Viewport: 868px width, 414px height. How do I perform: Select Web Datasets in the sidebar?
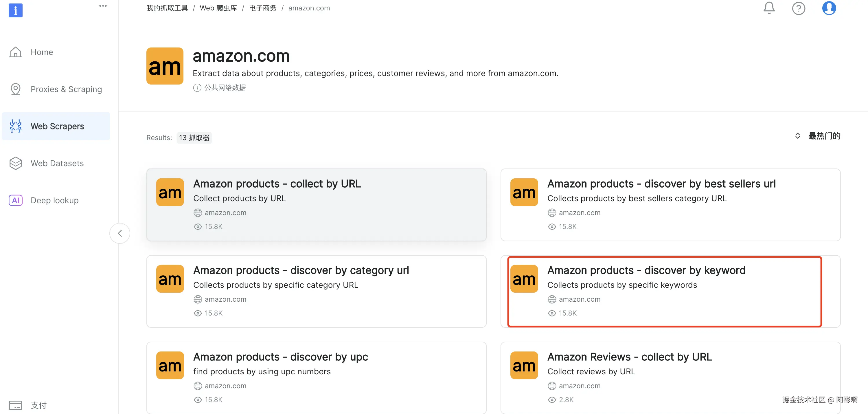57,164
